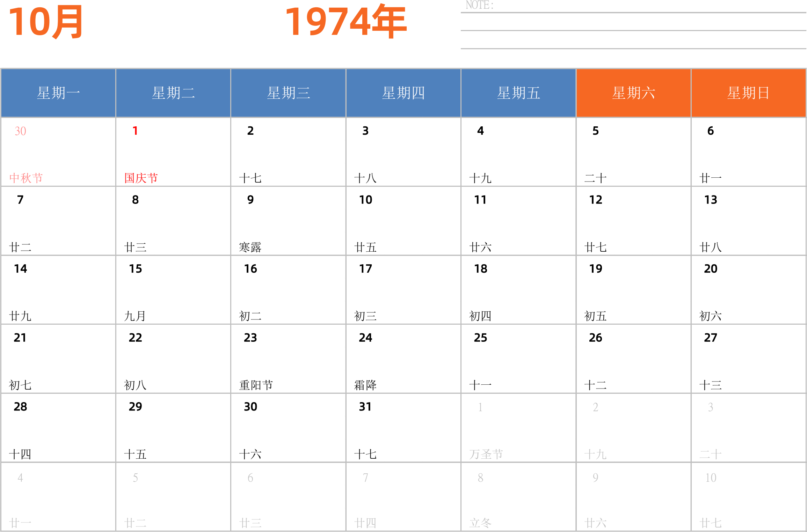Click the faded 万圣节 label
The image size is (807, 532).
tap(486, 454)
